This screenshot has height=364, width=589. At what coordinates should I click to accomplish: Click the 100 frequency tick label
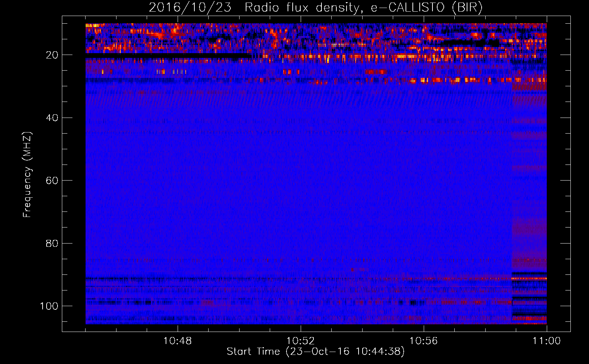(49, 306)
